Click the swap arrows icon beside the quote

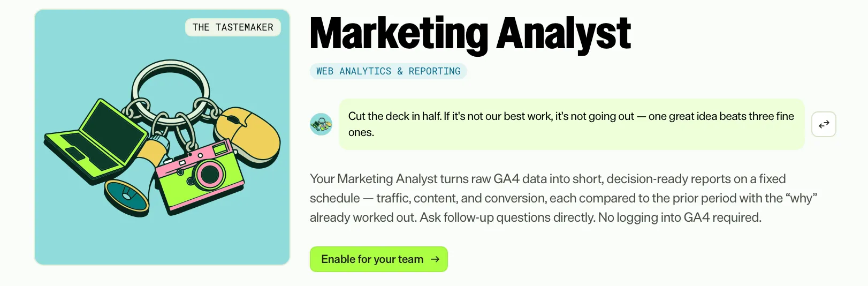coord(824,124)
